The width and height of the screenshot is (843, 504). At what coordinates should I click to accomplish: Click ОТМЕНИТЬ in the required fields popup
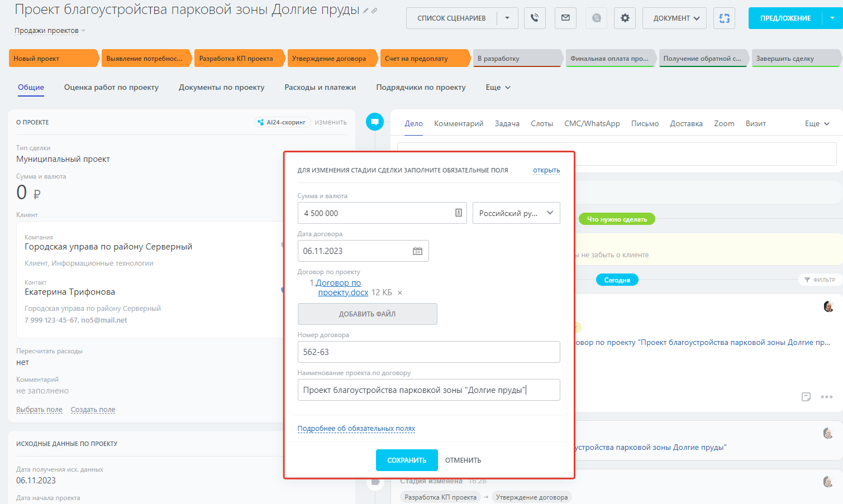pos(463,460)
